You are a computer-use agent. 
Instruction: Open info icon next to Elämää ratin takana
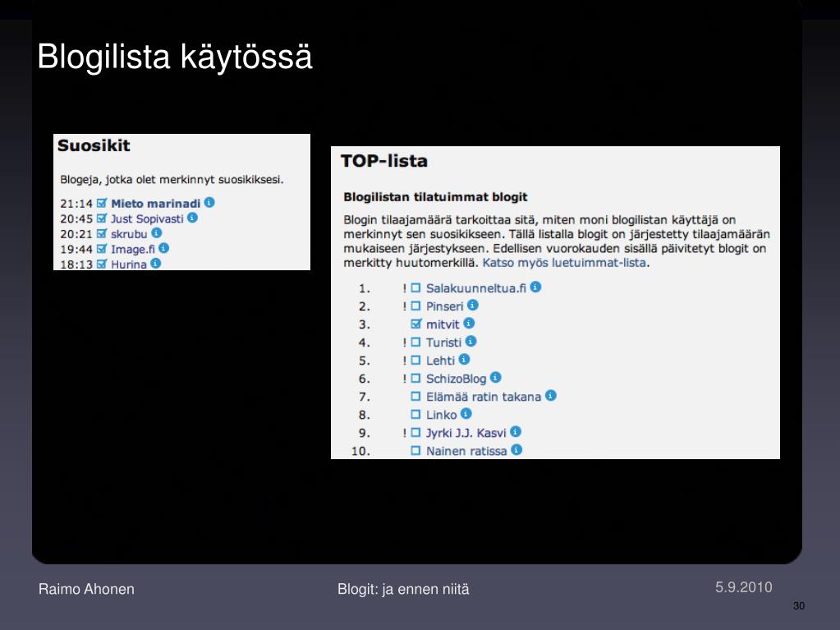(x=551, y=395)
